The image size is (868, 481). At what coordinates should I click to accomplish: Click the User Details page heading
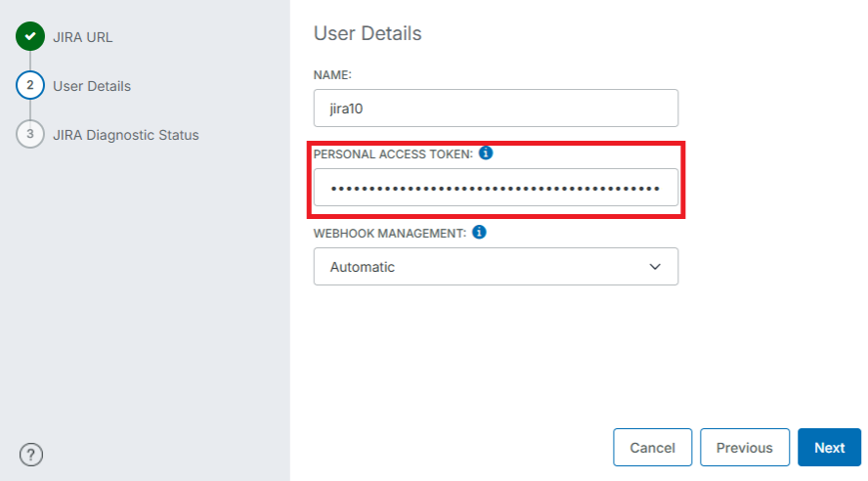(368, 33)
